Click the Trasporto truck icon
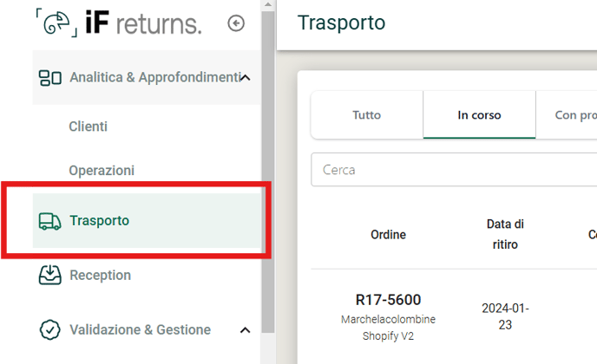 [x=49, y=221]
